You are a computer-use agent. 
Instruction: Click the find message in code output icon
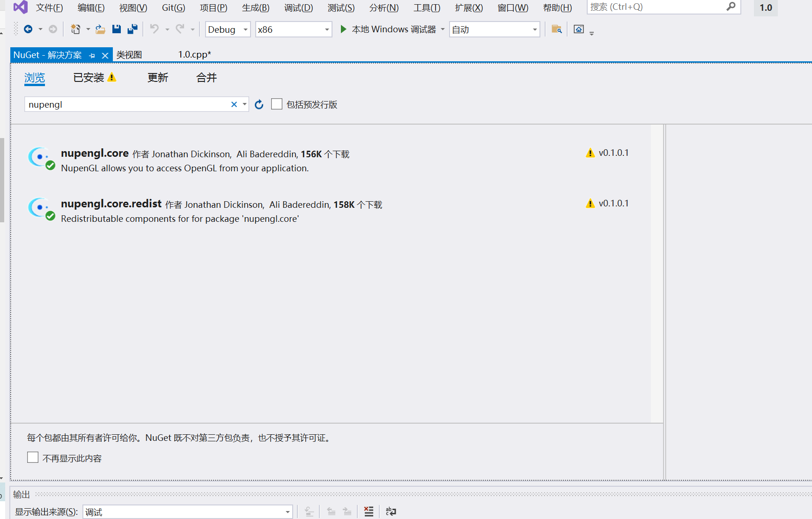pos(310,512)
